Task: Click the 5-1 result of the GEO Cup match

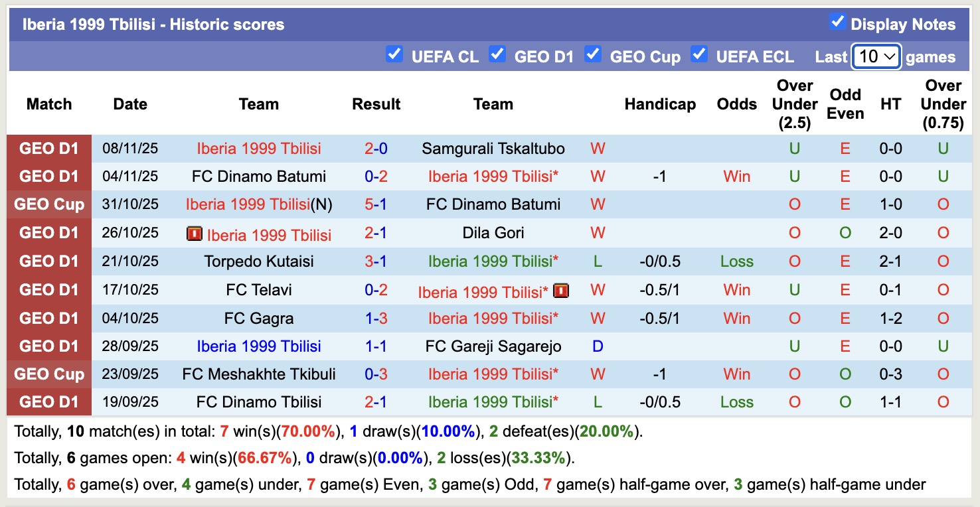Action: pos(376,204)
